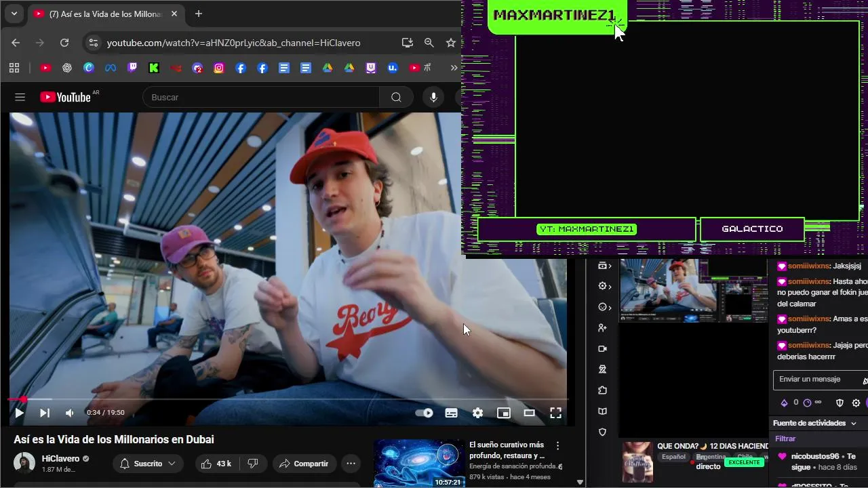Install the app from the address bar

407,43
